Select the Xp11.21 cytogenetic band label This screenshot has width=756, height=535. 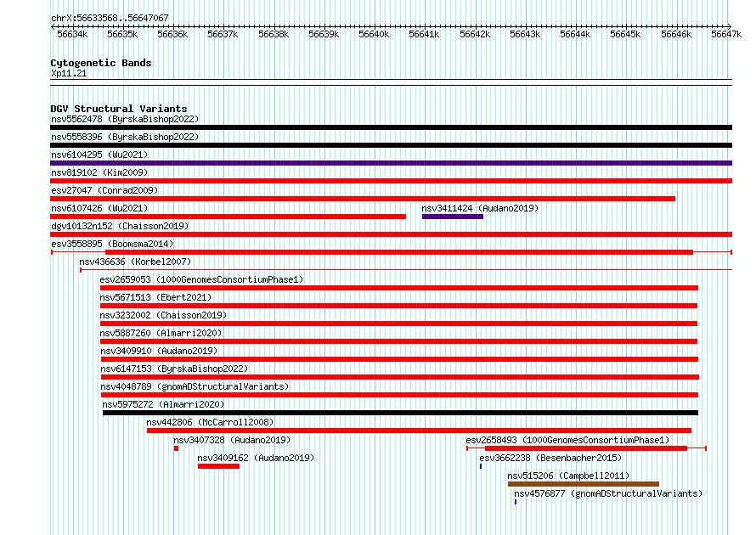tap(69, 73)
